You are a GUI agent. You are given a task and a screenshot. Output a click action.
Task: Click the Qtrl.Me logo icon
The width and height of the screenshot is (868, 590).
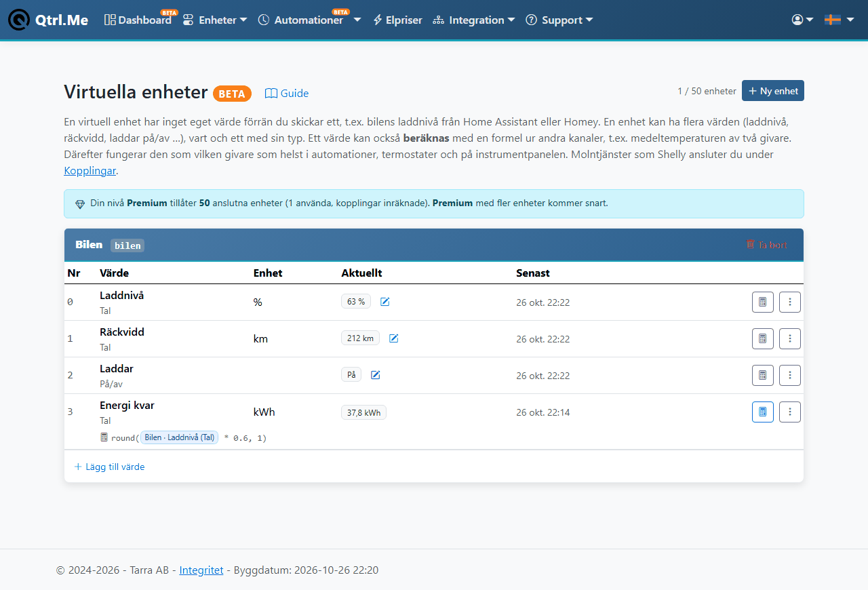click(x=20, y=20)
